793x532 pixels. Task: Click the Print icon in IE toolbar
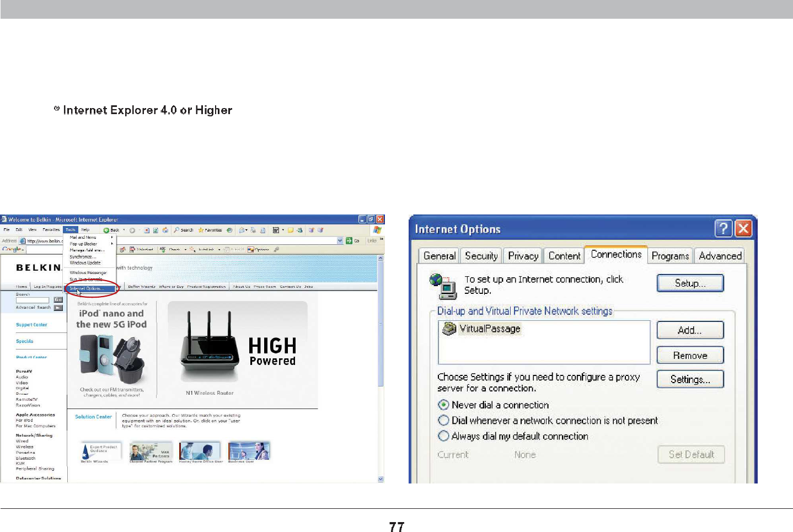coord(253,230)
